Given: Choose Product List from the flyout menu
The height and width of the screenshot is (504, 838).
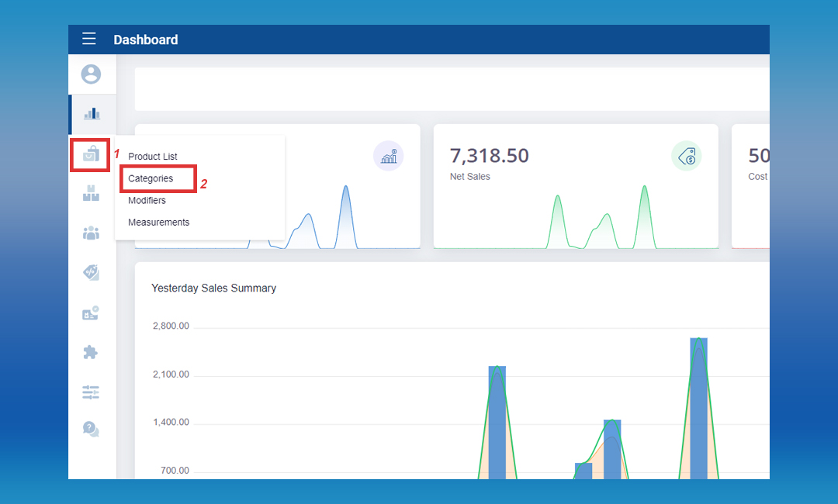Looking at the screenshot, I should [x=153, y=157].
